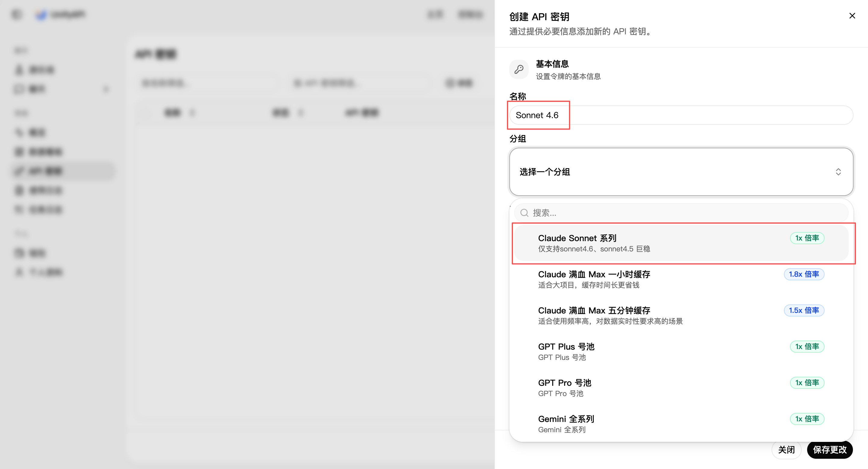Click the 搜索 search box in the dropdown
Image resolution: width=868 pixels, height=469 pixels.
(681, 213)
